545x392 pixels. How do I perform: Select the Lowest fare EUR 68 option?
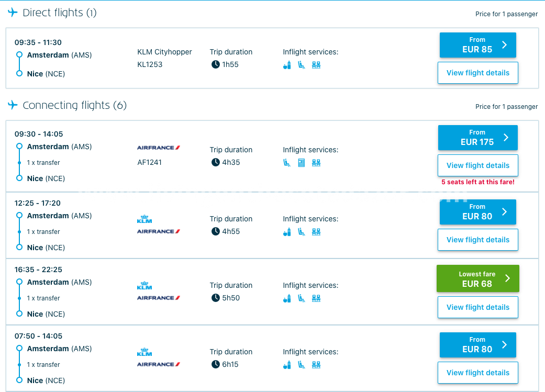pos(477,278)
